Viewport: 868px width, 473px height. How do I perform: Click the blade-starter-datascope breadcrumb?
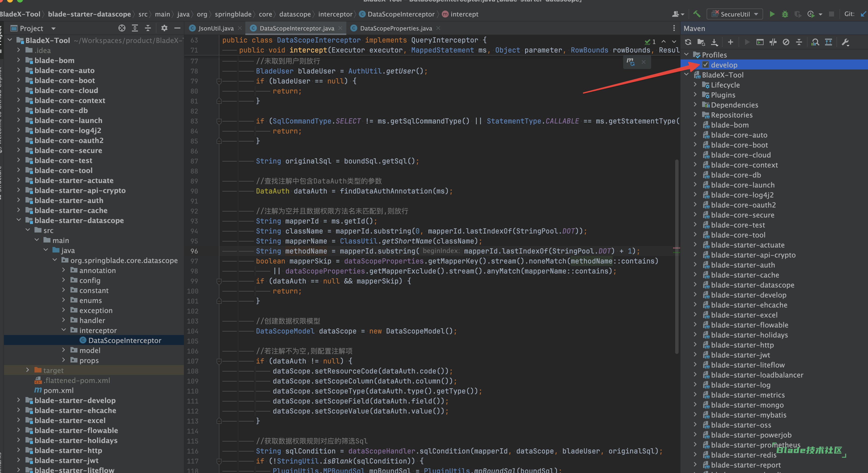click(x=89, y=14)
